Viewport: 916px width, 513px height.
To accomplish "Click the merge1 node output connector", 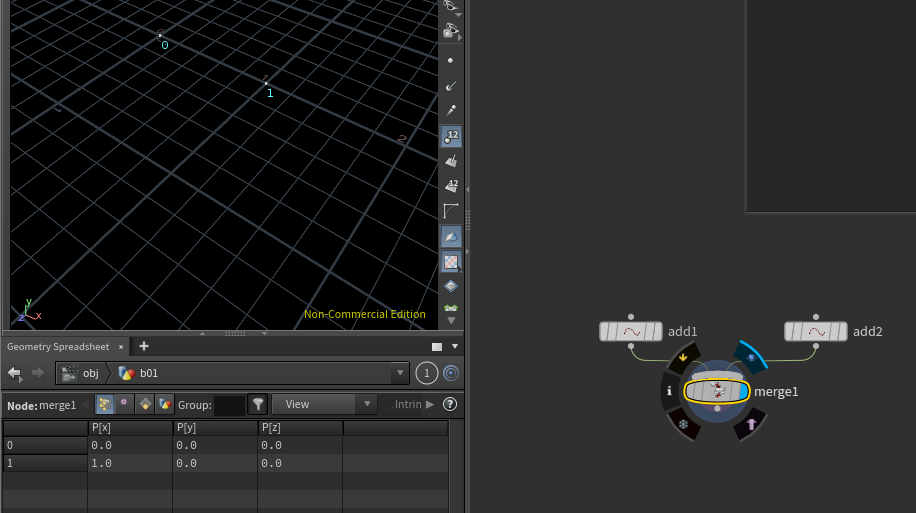I will tap(717, 408).
